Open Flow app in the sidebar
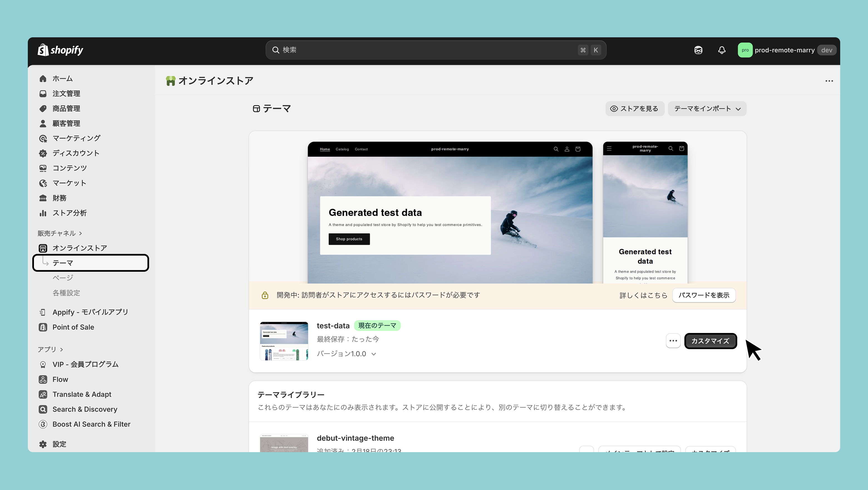Image resolution: width=868 pixels, height=490 pixels. point(60,379)
